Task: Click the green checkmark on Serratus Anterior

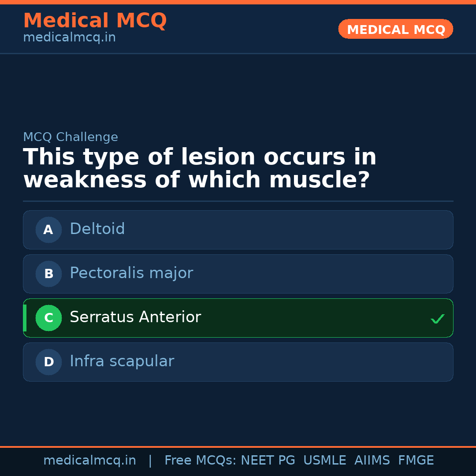Action: (438, 318)
